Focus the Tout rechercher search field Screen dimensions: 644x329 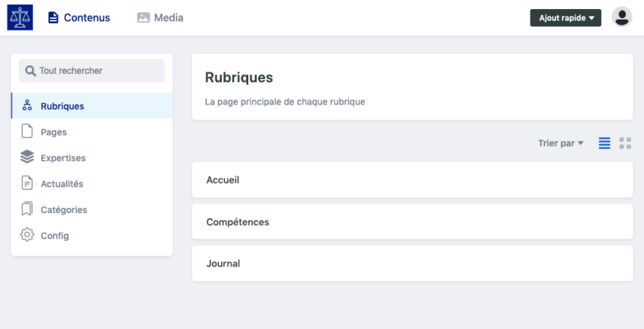92,70
